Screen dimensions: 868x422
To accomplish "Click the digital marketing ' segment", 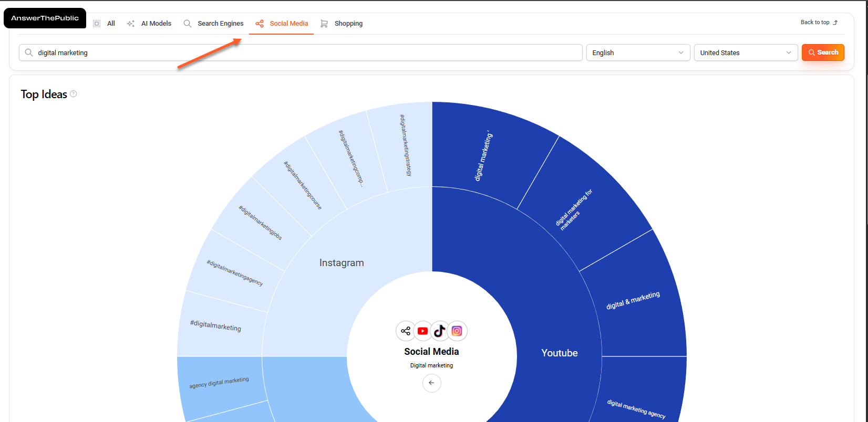I will pos(482,156).
